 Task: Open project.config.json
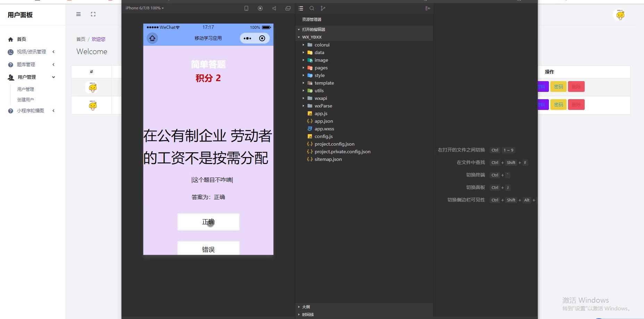334,144
